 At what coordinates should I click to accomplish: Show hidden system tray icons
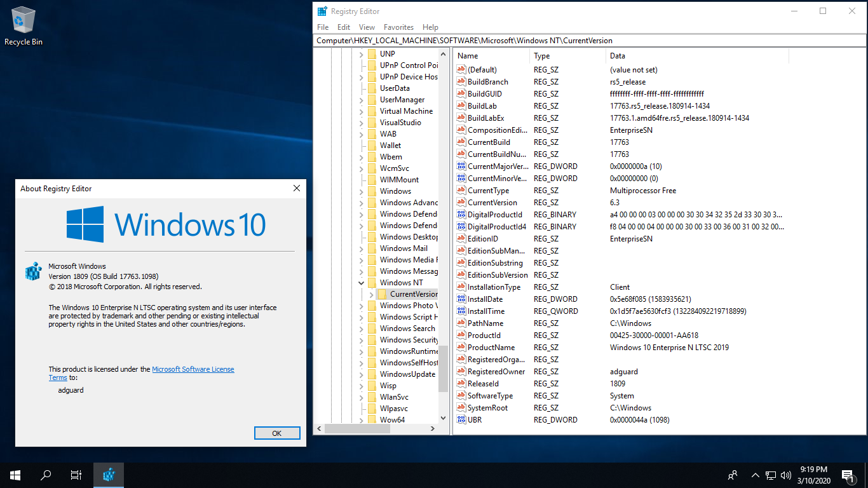point(755,475)
